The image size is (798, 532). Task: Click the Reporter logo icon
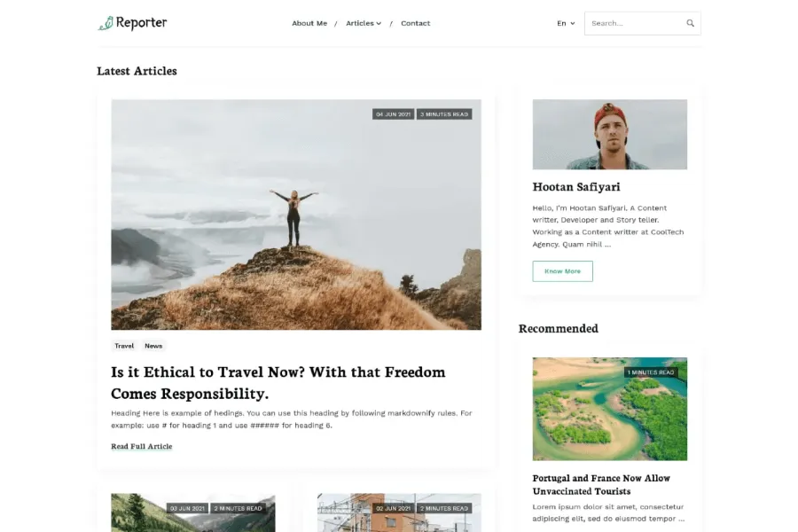coord(106,23)
